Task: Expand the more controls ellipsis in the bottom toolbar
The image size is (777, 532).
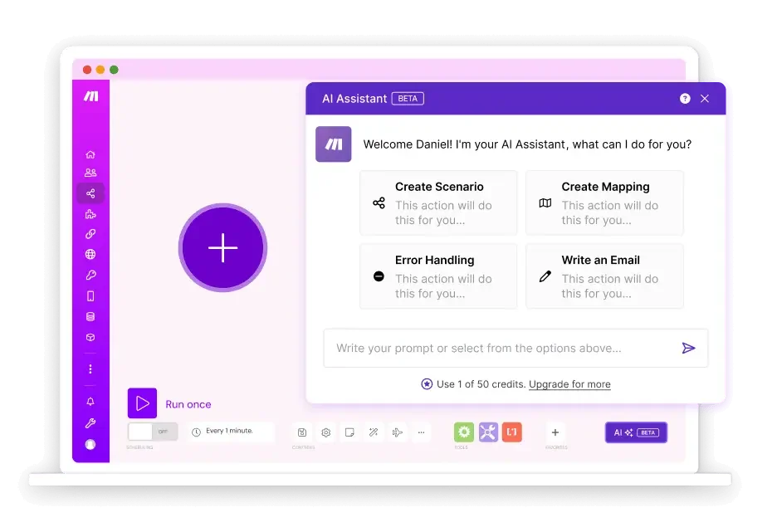Action: click(x=421, y=432)
